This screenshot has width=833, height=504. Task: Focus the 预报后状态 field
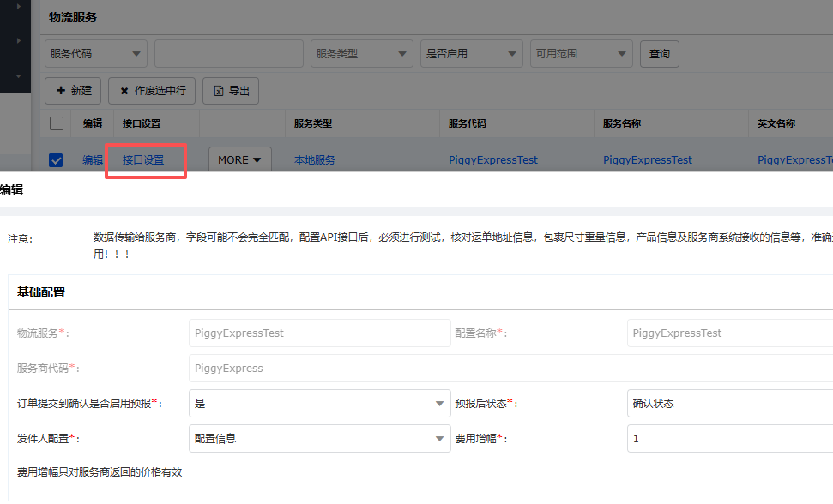(729, 404)
